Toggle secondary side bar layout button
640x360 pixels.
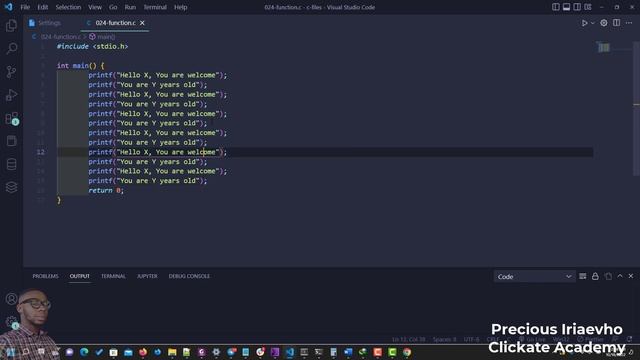click(577, 7)
